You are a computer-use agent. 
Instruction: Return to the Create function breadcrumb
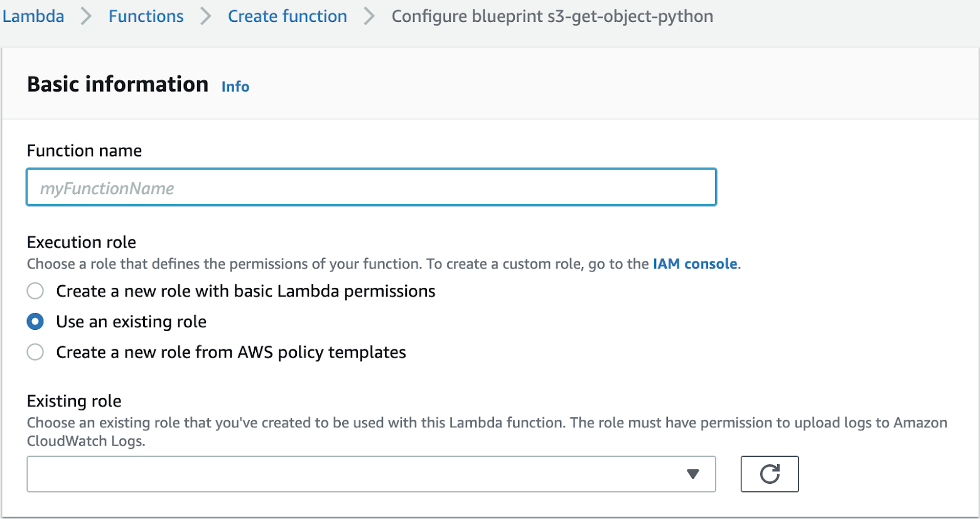pyautogui.click(x=288, y=16)
